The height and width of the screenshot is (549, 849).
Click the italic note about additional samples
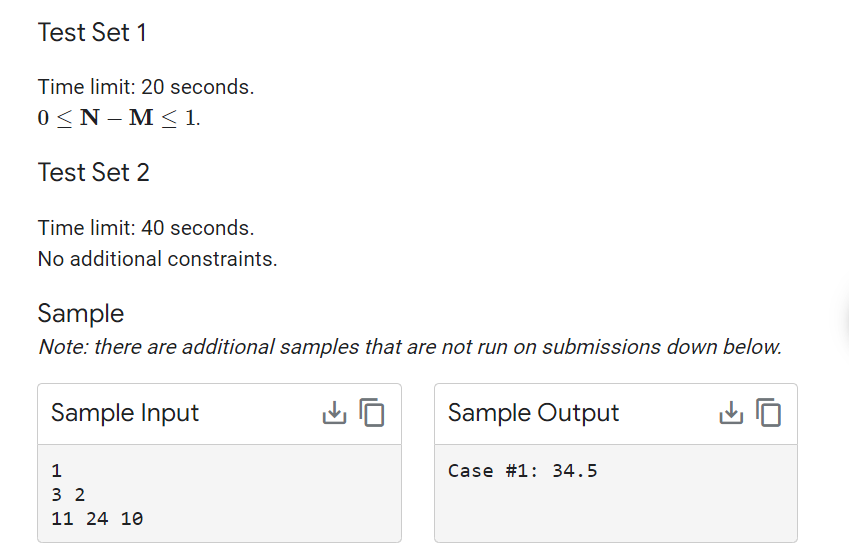tap(410, 347)
